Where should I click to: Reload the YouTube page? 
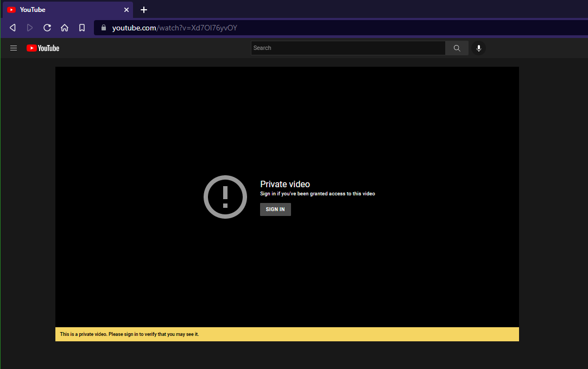[x=47, y=28]
